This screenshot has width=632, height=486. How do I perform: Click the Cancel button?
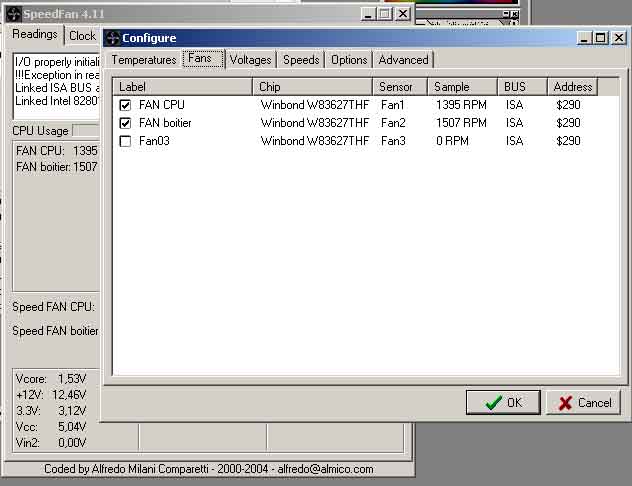[583, 402]
